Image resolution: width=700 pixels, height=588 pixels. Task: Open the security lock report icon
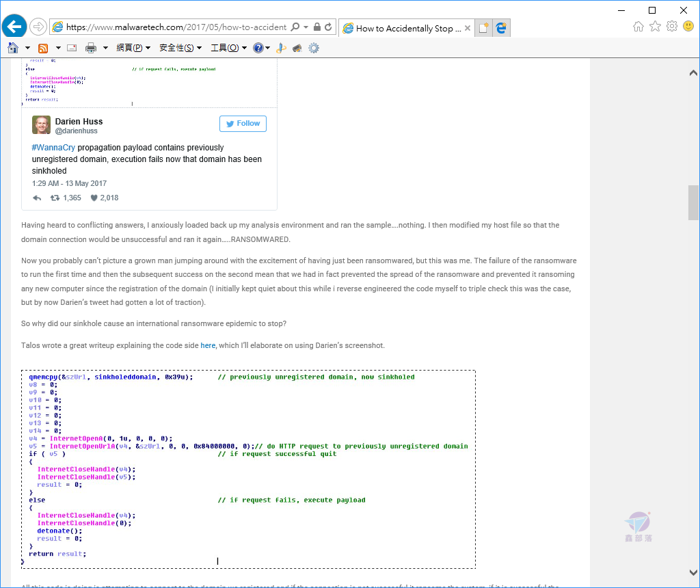click(x=317, y=27)
